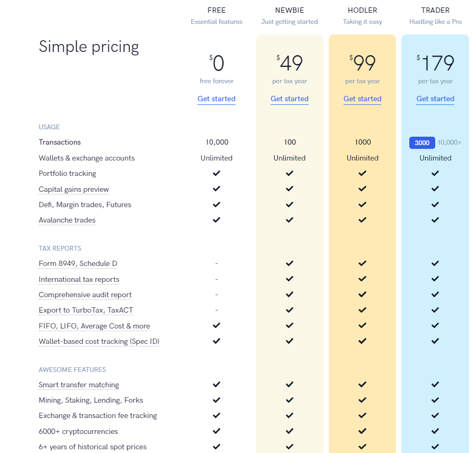This screenshot has width=476, height=453.
Task: Click the $179 Trader plan price
Action: pos(435,63)
